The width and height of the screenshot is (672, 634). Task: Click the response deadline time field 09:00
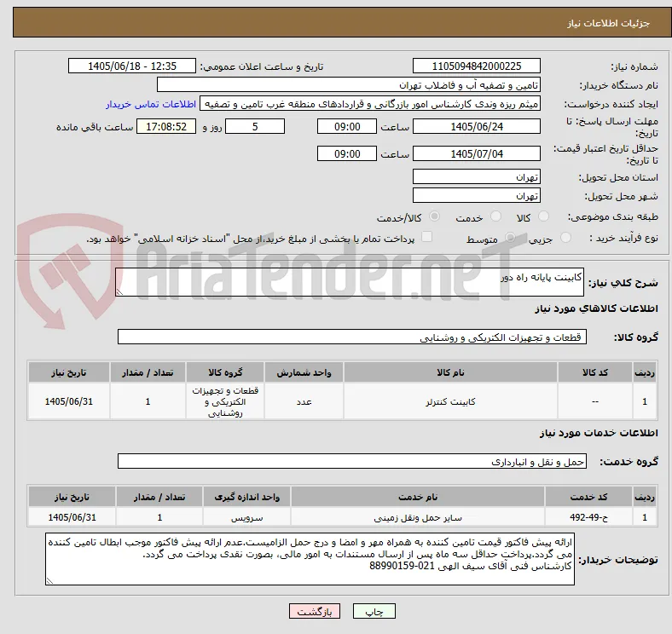click(x=347, y=127)
